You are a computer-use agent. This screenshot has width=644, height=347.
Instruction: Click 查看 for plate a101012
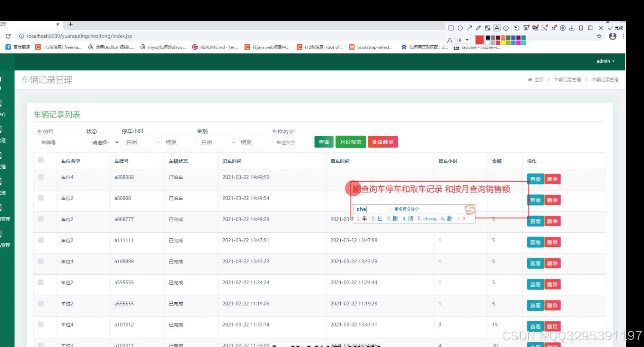(535, 326)
